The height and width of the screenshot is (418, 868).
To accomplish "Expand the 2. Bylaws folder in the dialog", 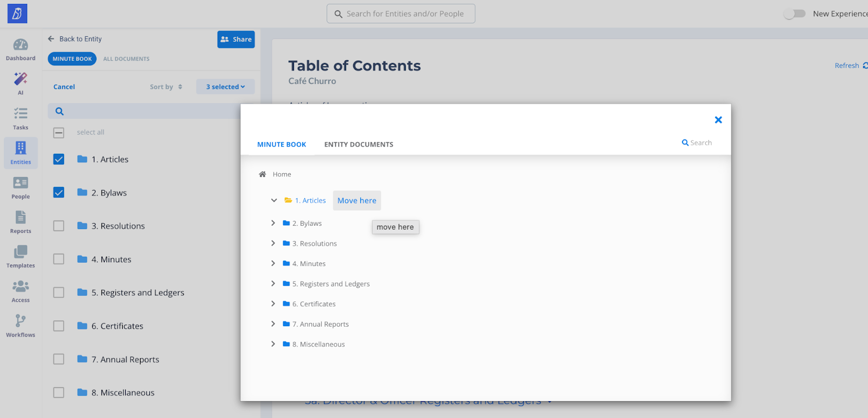I will [273, 223].
